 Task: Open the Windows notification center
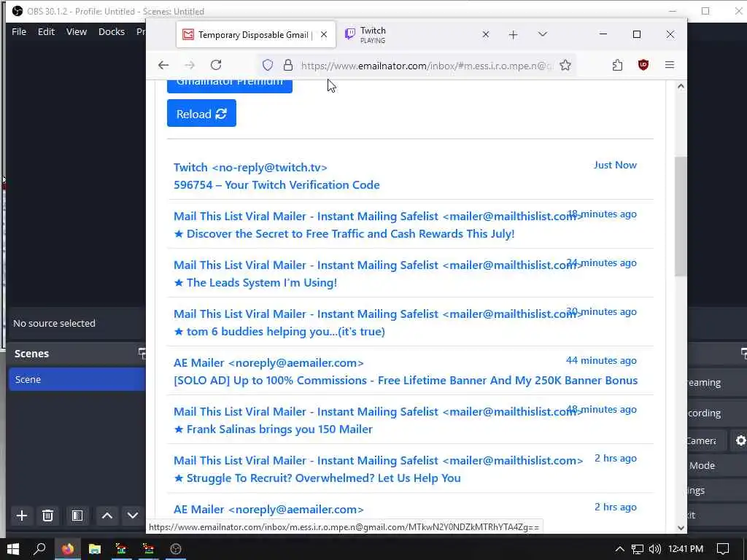tap(723, 549)
